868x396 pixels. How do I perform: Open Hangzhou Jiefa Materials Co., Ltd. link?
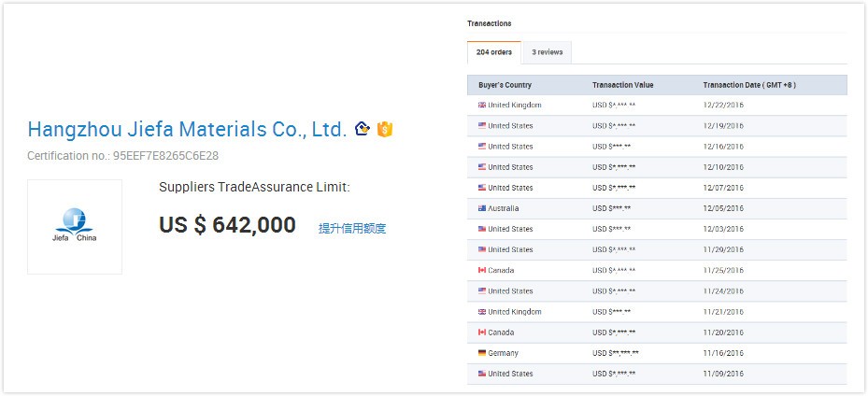coord(187,130)
